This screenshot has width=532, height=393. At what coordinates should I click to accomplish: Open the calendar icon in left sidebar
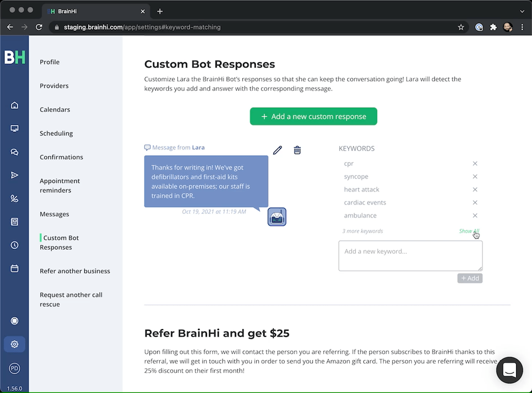point(14,268)
